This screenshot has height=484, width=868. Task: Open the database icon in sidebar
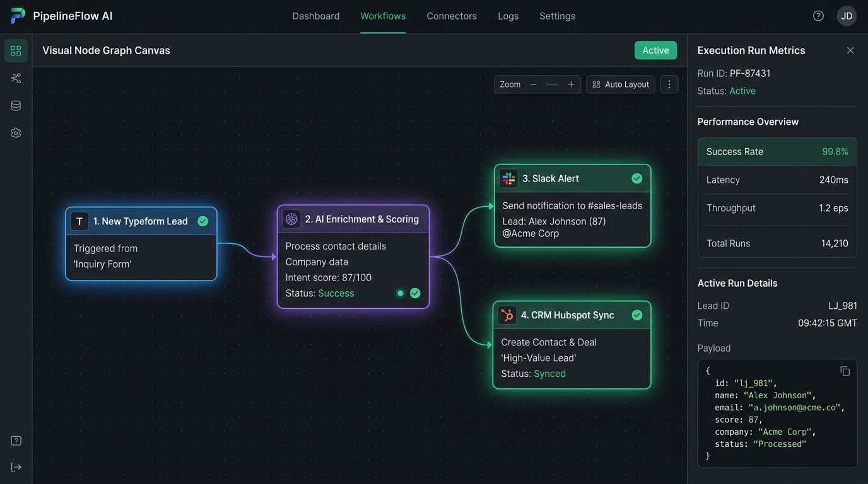point(16,105)
